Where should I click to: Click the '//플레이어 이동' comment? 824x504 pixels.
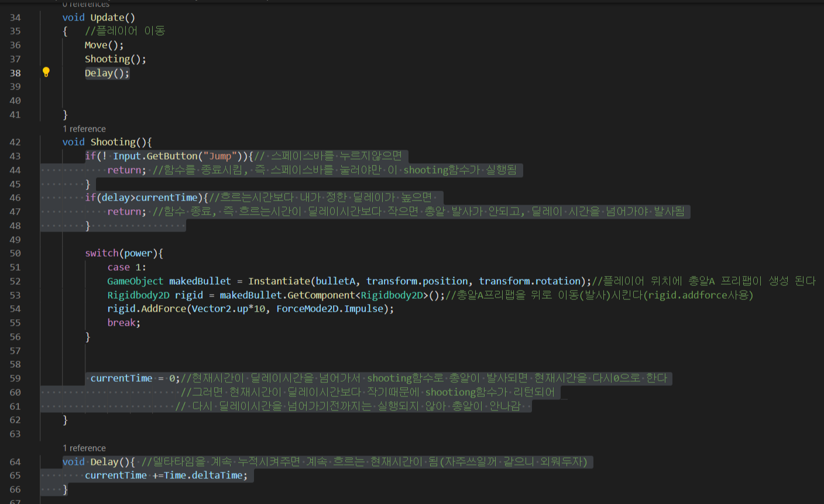125,31
